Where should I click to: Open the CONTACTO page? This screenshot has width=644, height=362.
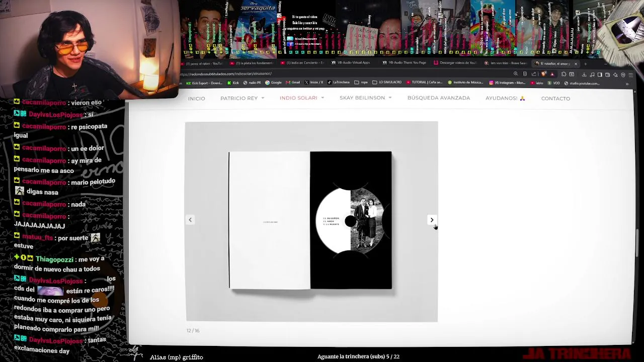[555, 99]
